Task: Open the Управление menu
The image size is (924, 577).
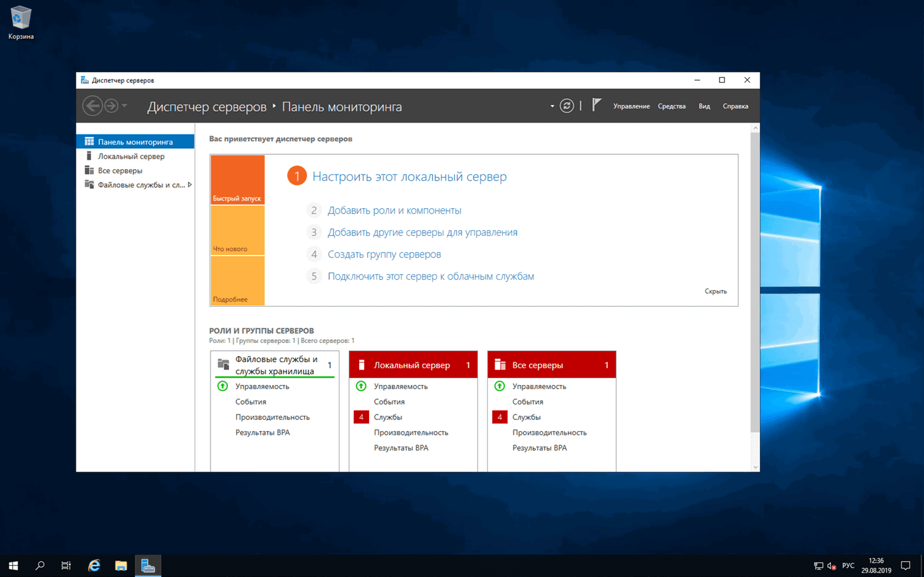Action: coord(631,106)
